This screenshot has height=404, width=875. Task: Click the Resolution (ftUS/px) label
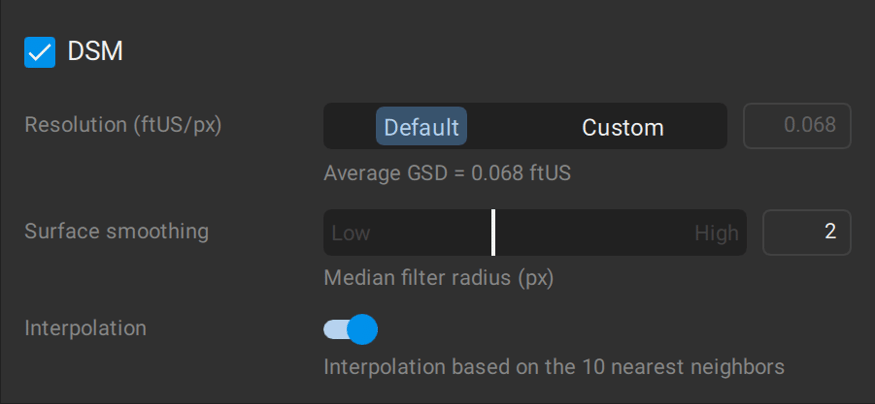[123, 126]
